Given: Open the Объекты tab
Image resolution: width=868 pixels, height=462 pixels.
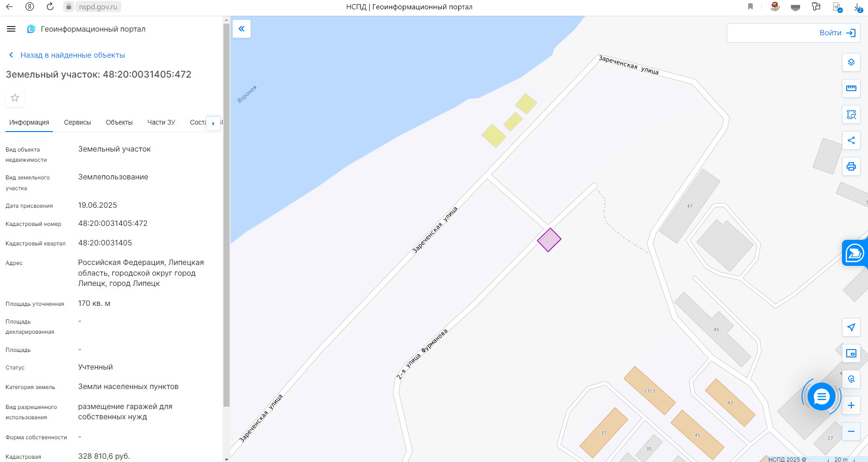Looking at the screenshot, I should (119, 122).
